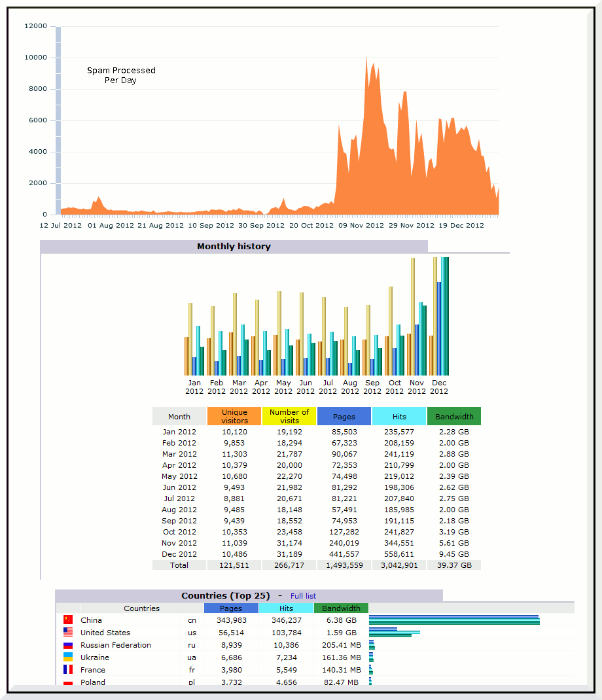Click the Countries (Top 25) section title
This screenshot has width=602, height=700.
[226, 595]
